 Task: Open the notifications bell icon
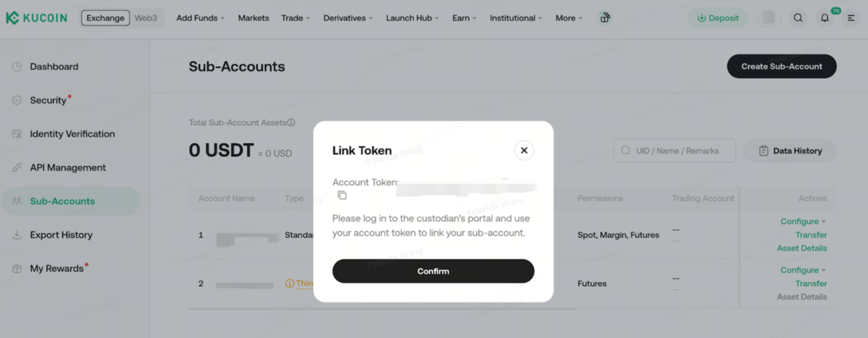824,18
